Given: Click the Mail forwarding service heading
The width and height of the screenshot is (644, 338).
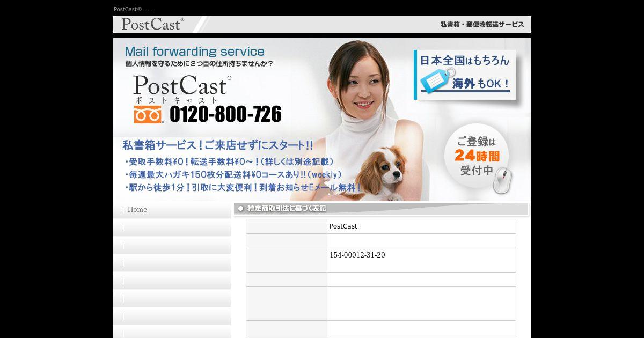Looking at the screenshot, I should coord(194,52).
